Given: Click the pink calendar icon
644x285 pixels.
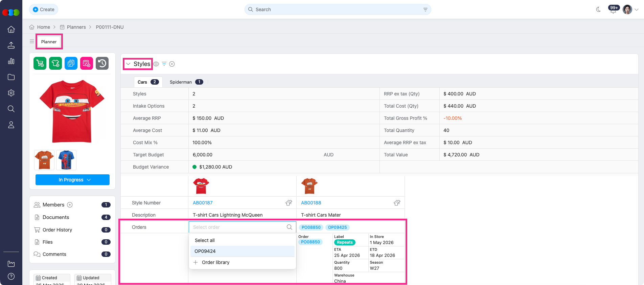Looking at the screenshot, I should 87,63.
